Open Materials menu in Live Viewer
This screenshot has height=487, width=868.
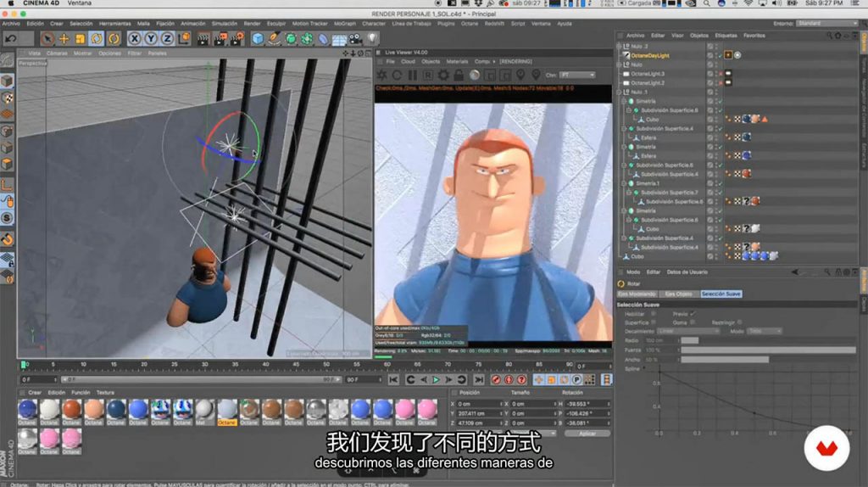[x=457, y=61]
